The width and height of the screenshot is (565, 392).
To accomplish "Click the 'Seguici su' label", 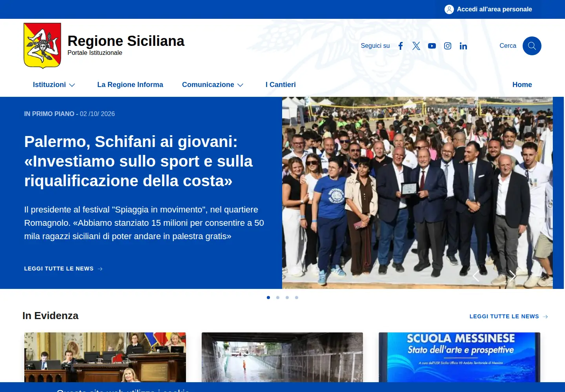I will 375,46.
